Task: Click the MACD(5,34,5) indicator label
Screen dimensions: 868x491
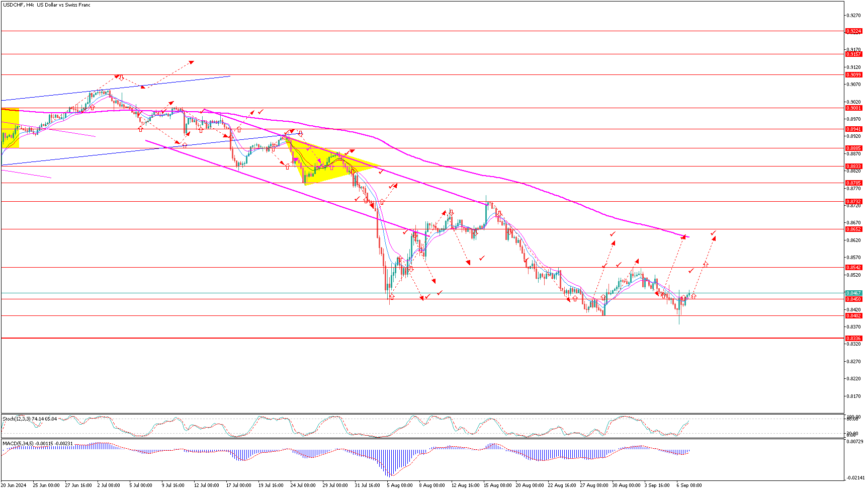Action: [38, 443]
